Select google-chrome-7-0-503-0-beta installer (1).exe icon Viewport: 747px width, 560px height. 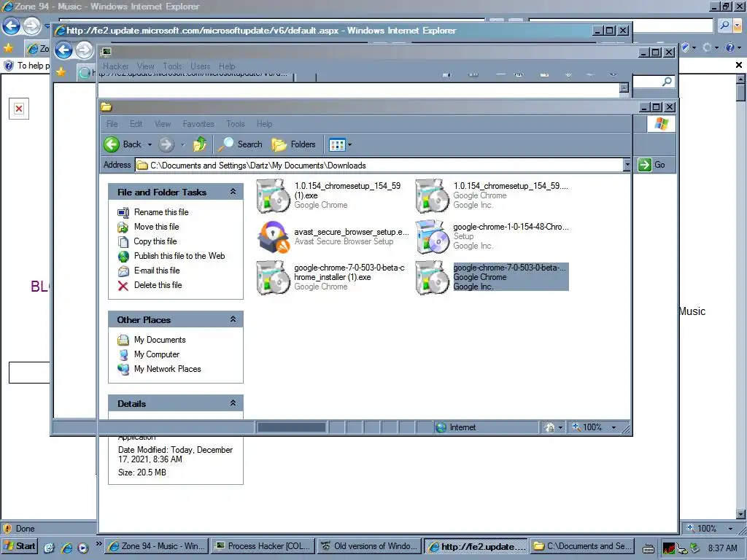click(273, 277)
